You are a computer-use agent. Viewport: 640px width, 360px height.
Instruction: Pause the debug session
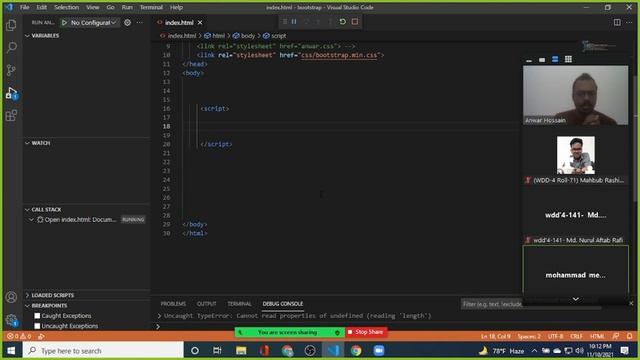[294, 22]
